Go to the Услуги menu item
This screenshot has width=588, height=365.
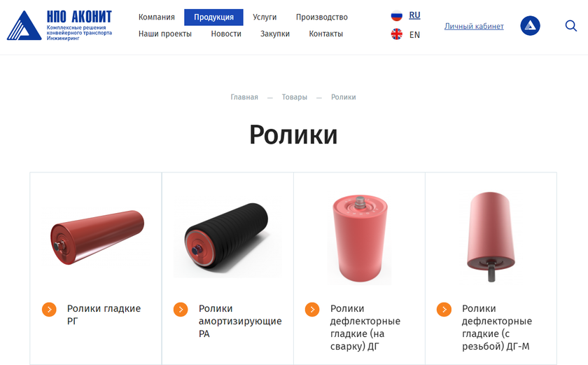click(x=265, y=18)
